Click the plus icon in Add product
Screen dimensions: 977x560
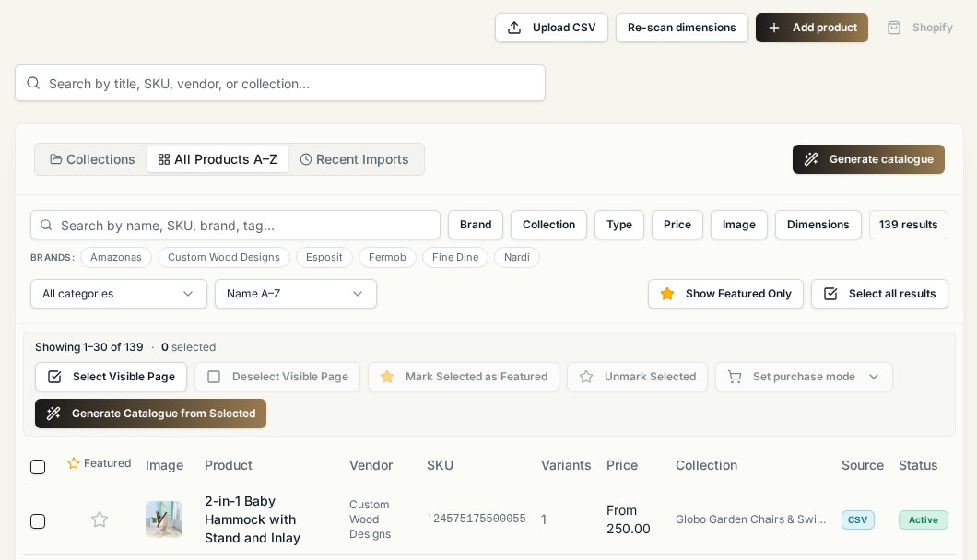point(774,28)
